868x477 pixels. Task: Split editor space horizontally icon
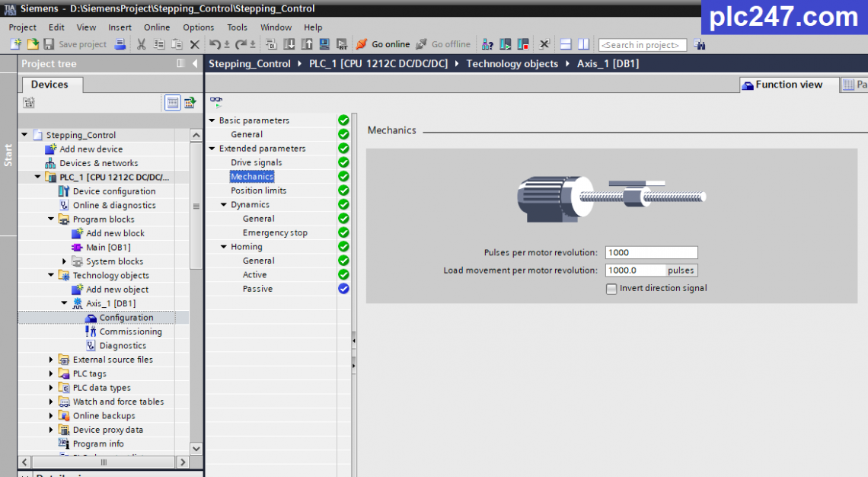coord(566,44)
